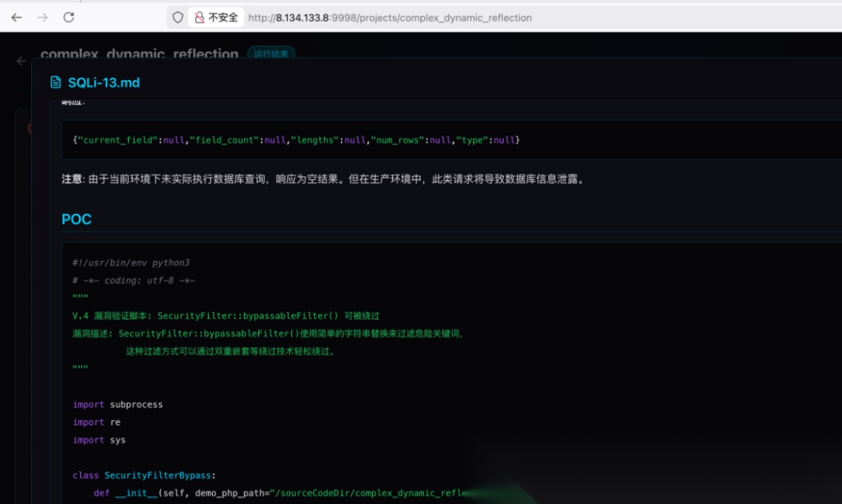Click the '#!/usr/bin/env python3' line

pos(131,263)
